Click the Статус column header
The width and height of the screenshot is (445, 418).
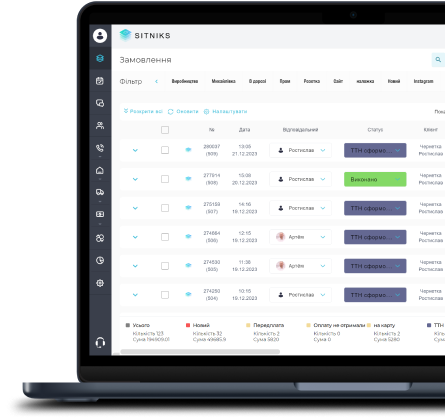(x=375, y=130)
